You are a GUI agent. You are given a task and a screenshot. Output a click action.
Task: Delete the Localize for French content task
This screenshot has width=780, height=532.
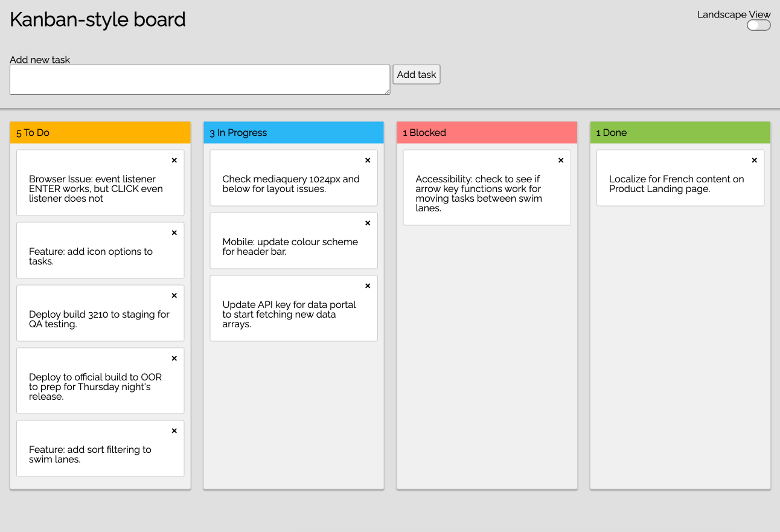(754, 161)
